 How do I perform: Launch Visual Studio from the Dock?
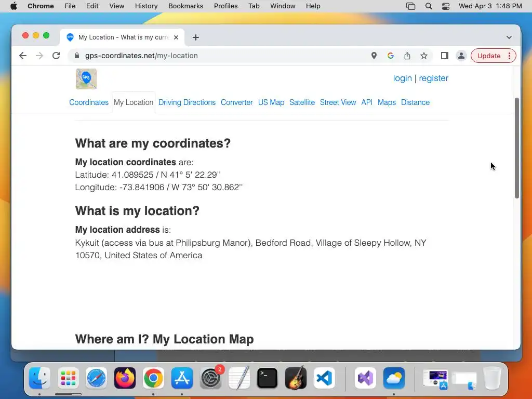click(x=365, y=378)
